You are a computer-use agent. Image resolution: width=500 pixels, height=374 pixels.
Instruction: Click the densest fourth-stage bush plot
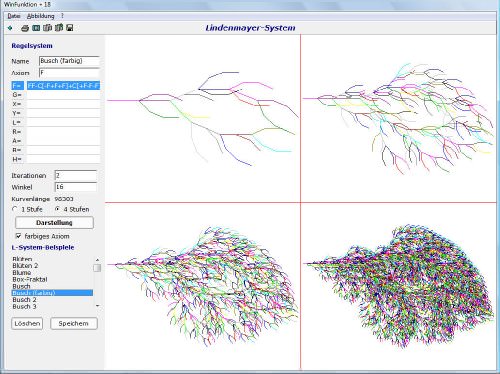tap(398, 286)
